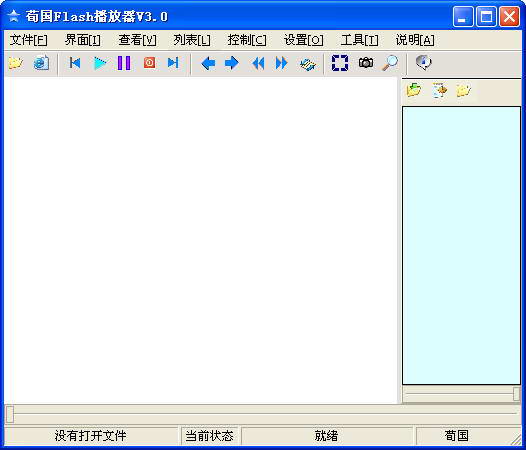Open the 工具[T] menu

(359, 40)
